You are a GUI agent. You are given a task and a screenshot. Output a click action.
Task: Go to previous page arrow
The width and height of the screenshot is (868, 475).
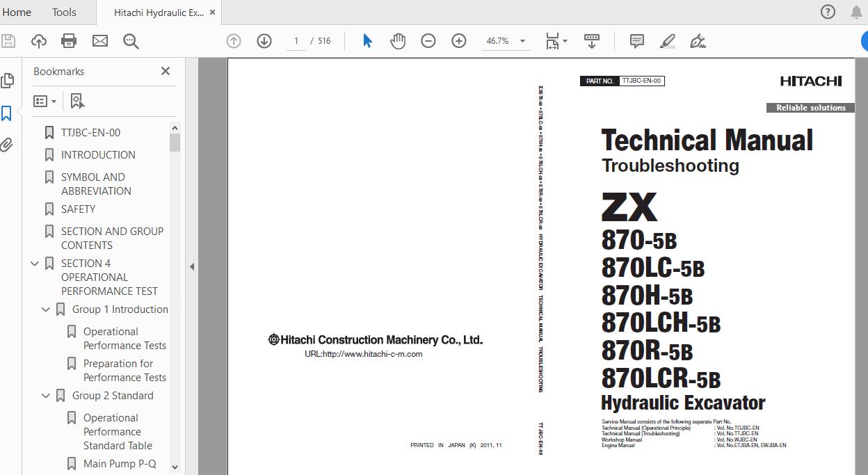point(234,41)
